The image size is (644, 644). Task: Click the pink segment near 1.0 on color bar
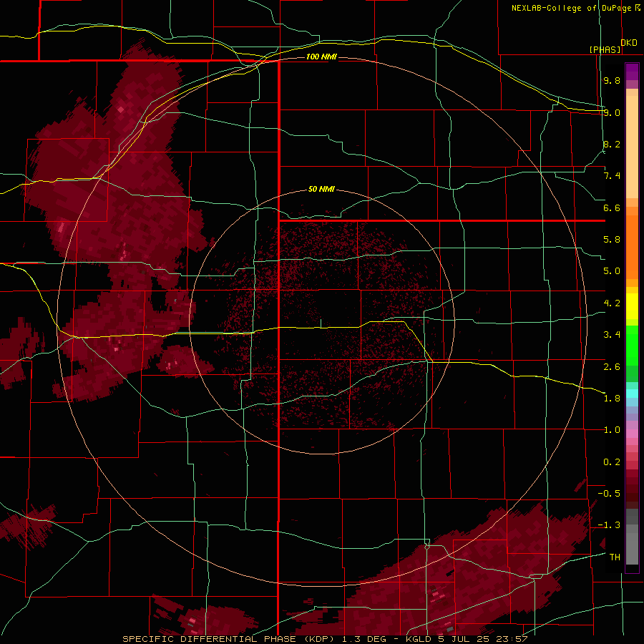(x=632, y=434)
